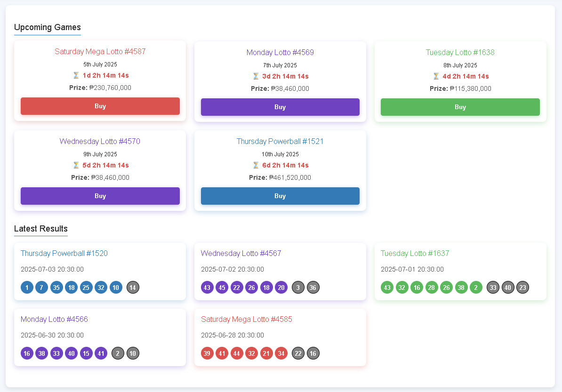Image resolution: width=562 pixels, height=392 pixels.
Task: Click the hourglass icon on Monday Lotto #4569
Action: click(x=256, y=76)
